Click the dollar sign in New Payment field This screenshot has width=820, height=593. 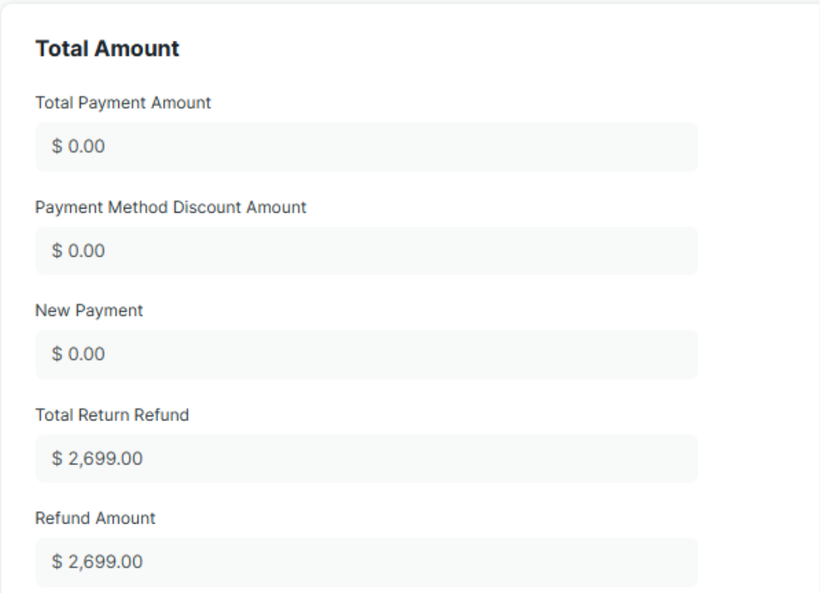coord(57,355)
